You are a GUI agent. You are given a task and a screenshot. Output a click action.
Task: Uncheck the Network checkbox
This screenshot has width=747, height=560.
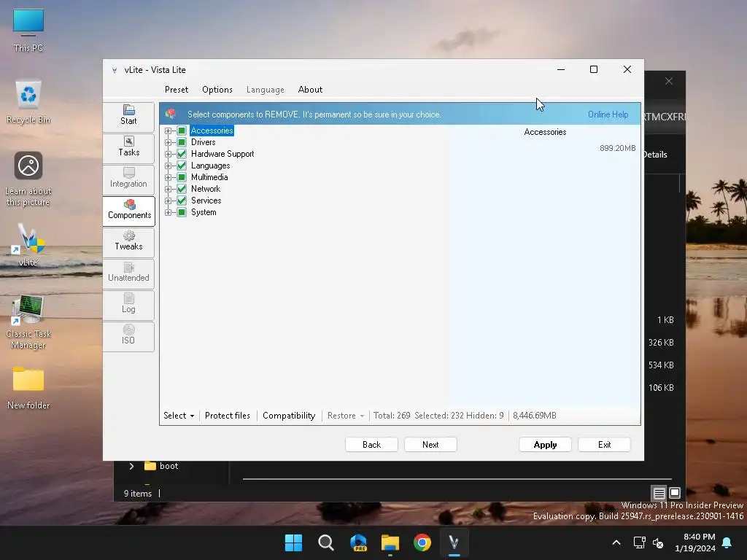182,189
